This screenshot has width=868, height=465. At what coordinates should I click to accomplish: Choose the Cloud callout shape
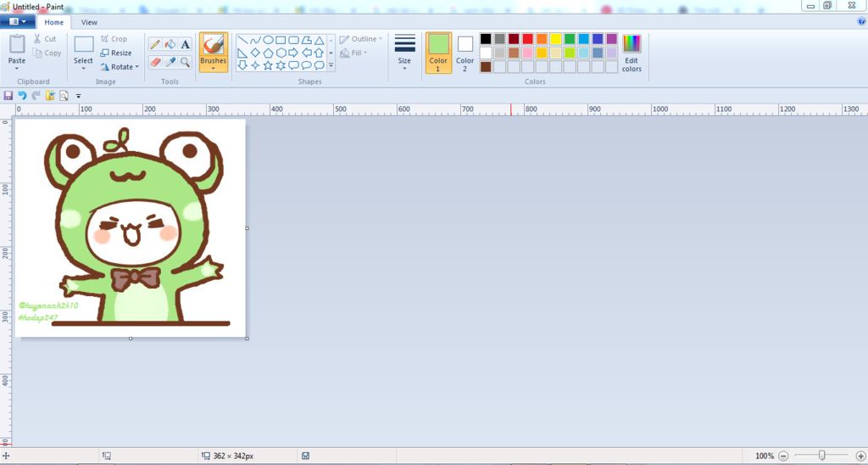pos(319,65)
